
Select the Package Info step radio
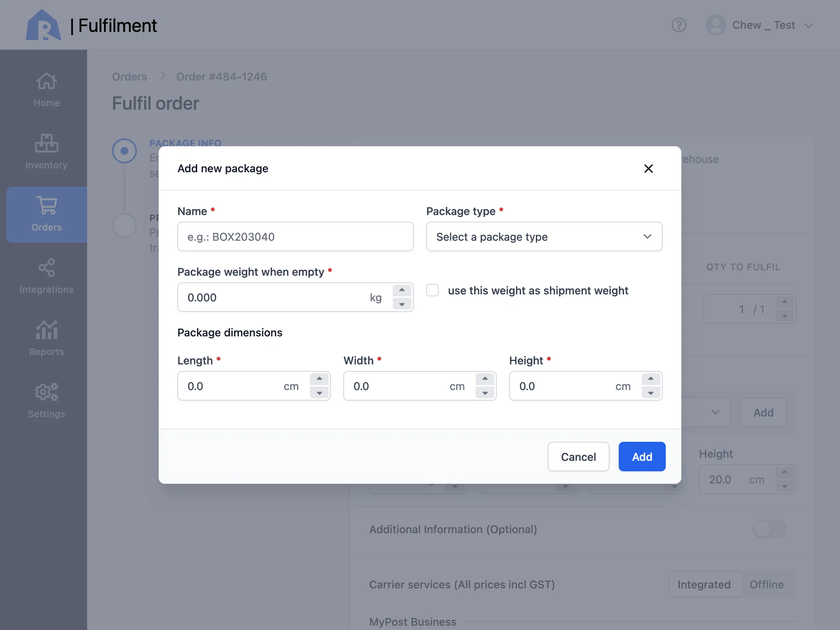124,150
